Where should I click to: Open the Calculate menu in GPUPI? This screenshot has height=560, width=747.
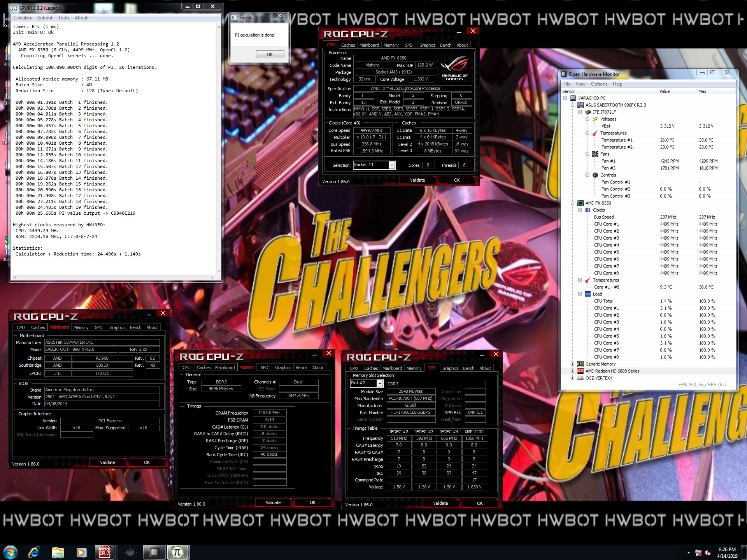pos(23,18)
